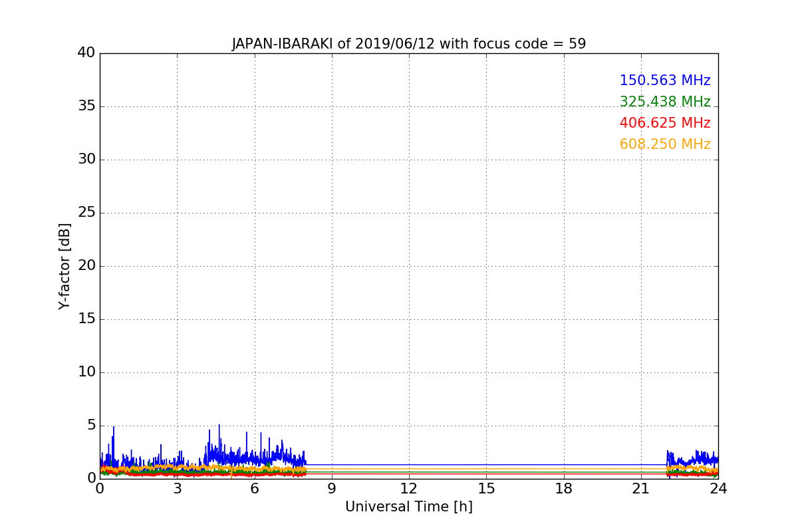Select the orange 608.250 MHz legend label
This screenshot has width=798, height=532.
665,144
